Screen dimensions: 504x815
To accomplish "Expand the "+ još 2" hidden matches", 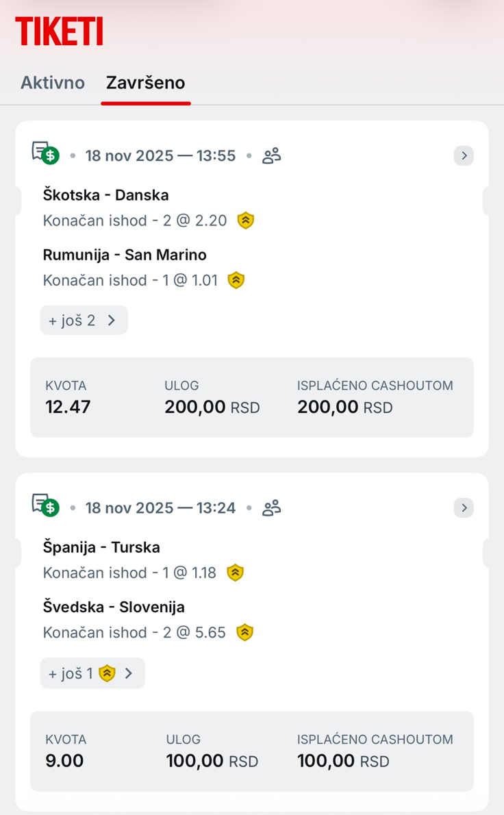I will [84, 321].
